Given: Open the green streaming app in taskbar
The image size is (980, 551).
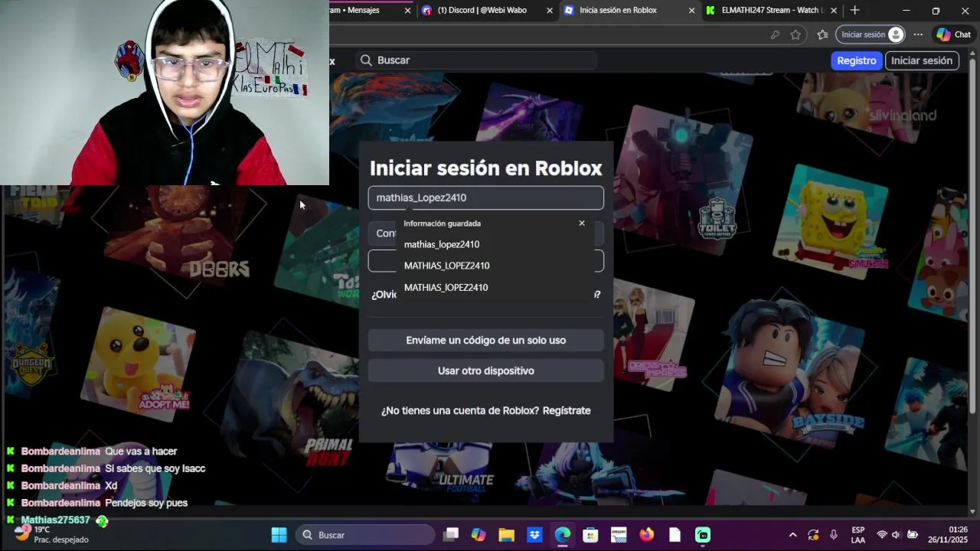Looking at the screenshot, I should (703, 535).
